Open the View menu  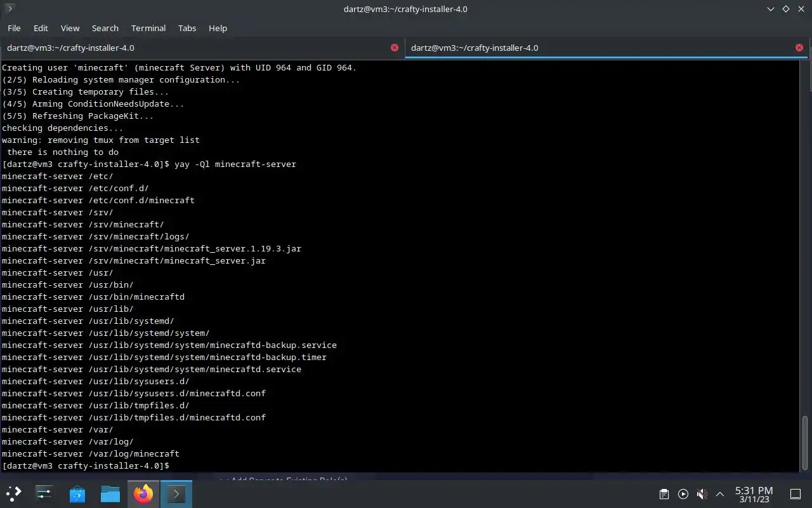tap(70, 28)
